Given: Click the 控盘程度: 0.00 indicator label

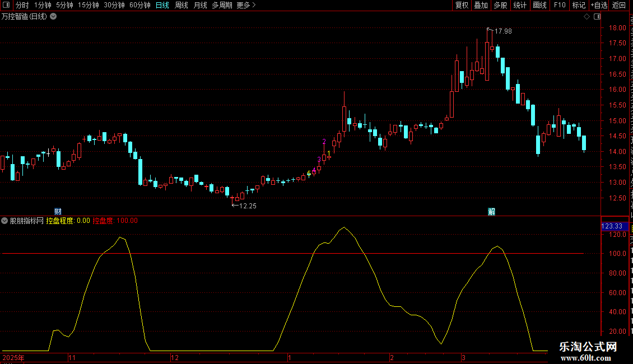Looking at the screenshot, I should pos(68,221).
